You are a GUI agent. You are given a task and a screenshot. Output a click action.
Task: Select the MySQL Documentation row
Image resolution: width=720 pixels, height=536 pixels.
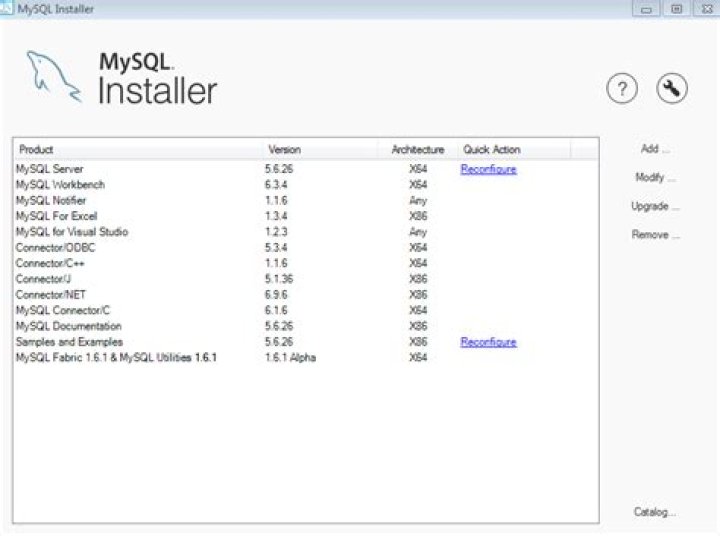point(306,326)
